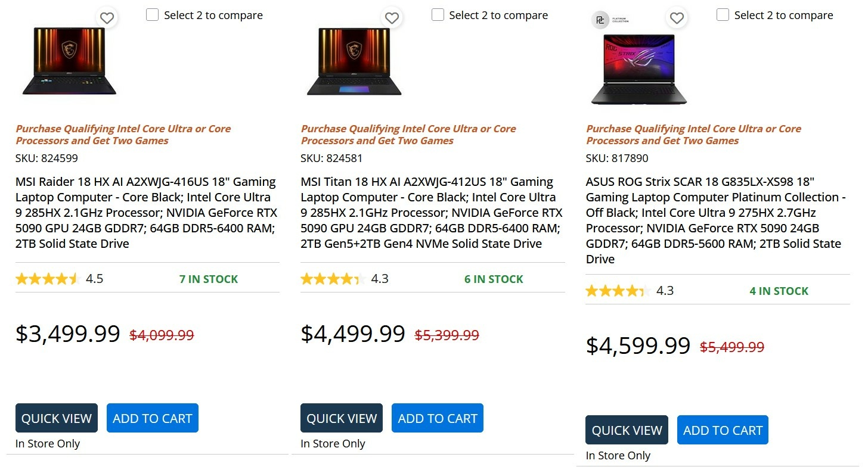Check compare box for ASUS ROG Strix SCAR
This screenshot has width=868, height=476.
(723, 15)
